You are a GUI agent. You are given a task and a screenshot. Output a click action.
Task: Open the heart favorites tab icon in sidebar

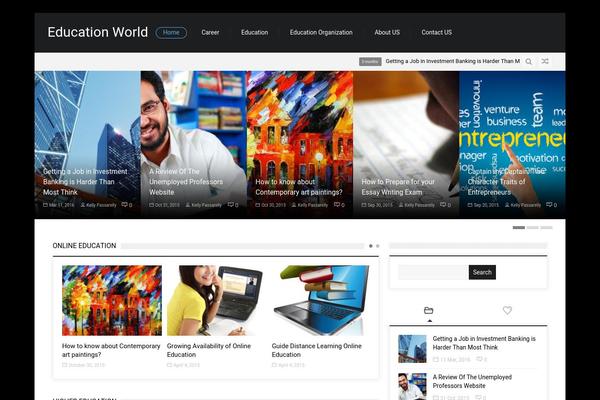click(x=507, y=310)
